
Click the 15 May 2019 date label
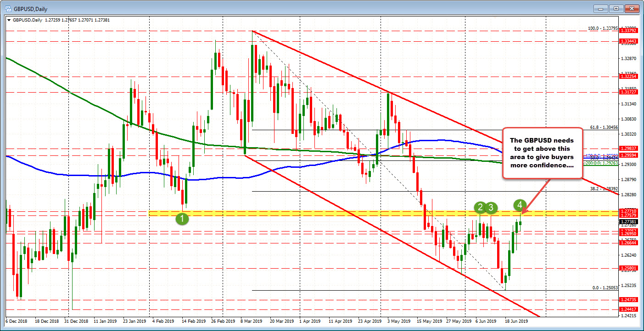pyautogui.click(x=429, y=321)
